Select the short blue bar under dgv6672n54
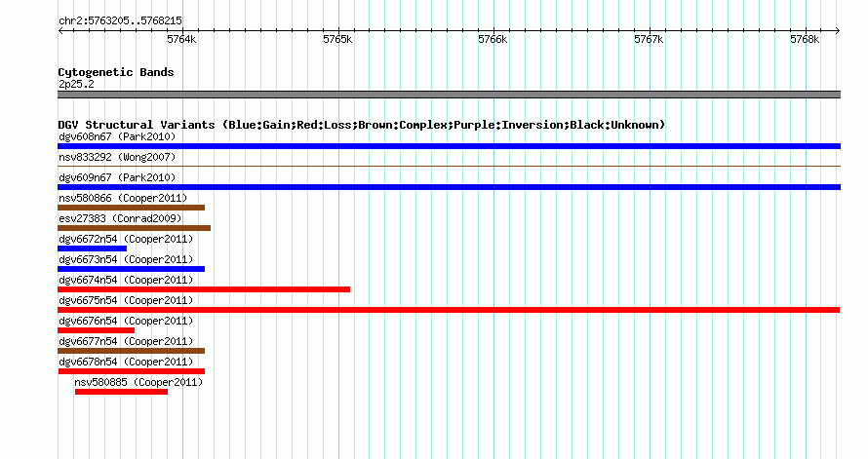The height and width of the screenshot is (459, 868). click(92, 249)
